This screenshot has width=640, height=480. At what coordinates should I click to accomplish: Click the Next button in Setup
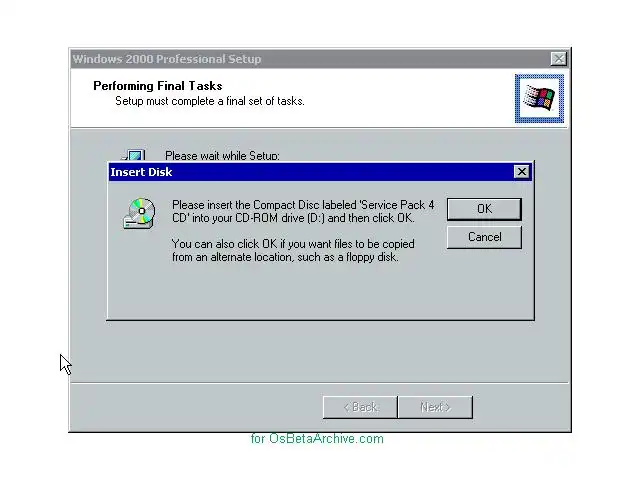436,407
